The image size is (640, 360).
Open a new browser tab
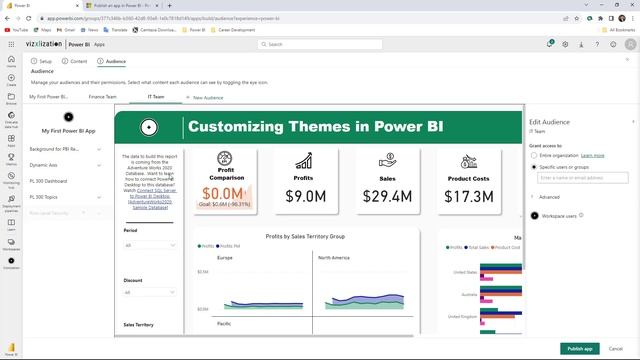170,6
